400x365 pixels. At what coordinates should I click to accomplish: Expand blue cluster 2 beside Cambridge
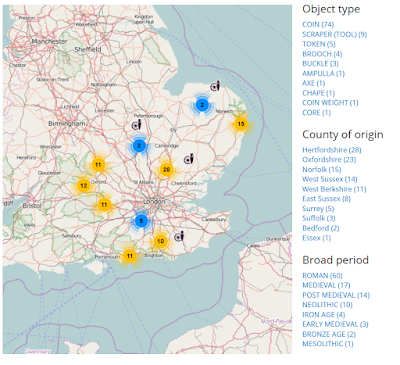pyautogui.click(x=139, y=146)
